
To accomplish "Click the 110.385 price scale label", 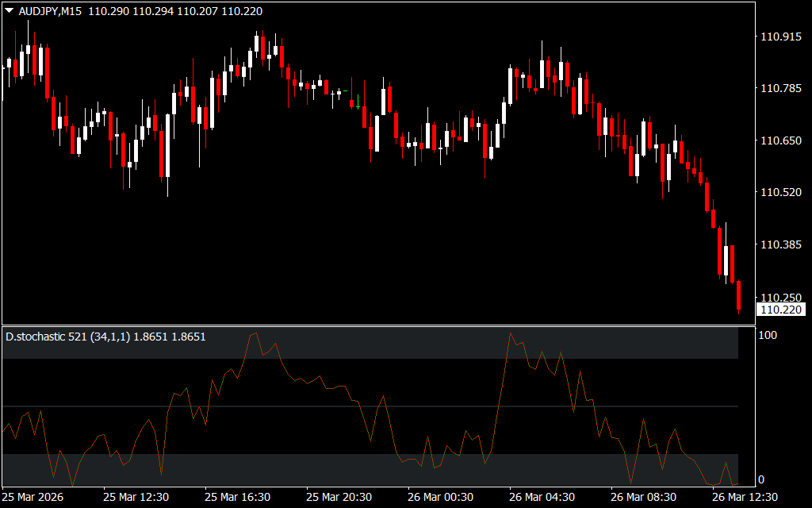I will [x=780, y=244].
